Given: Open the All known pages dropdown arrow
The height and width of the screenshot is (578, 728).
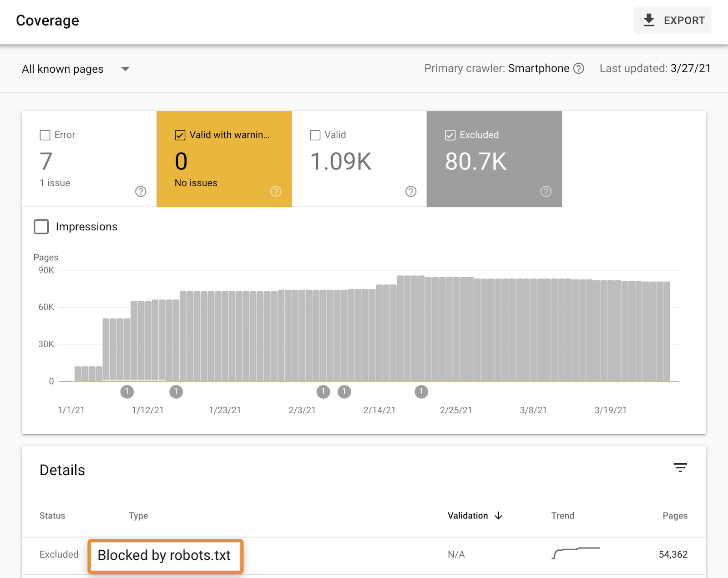Looking at the screenshot, I should pos(125,69).
